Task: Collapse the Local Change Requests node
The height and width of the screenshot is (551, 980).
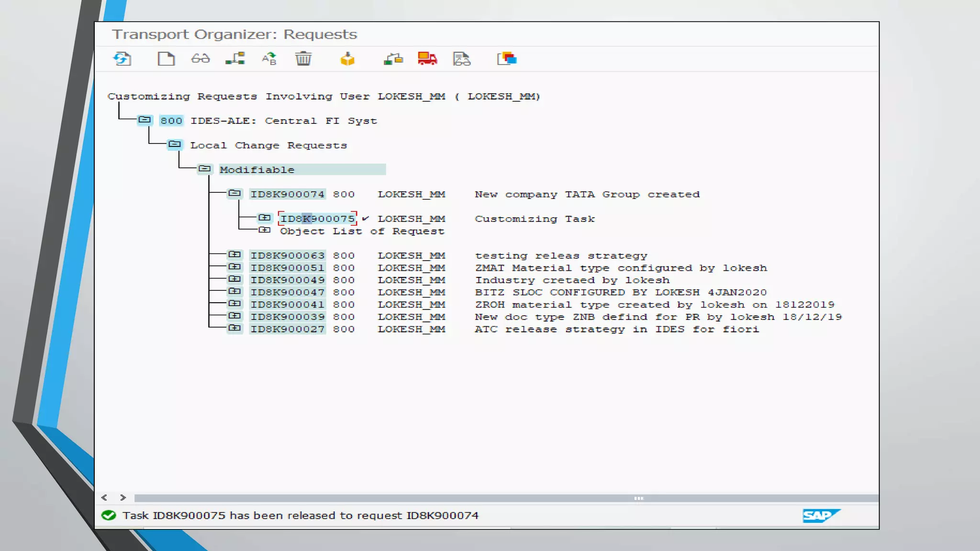Action: tap(175, 144)
